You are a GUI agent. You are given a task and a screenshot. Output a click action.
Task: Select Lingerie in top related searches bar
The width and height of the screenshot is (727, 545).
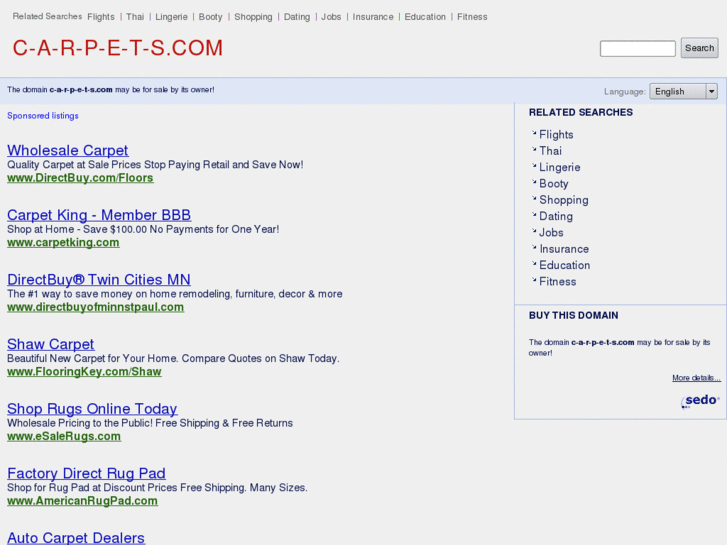(x=171, y=17)
